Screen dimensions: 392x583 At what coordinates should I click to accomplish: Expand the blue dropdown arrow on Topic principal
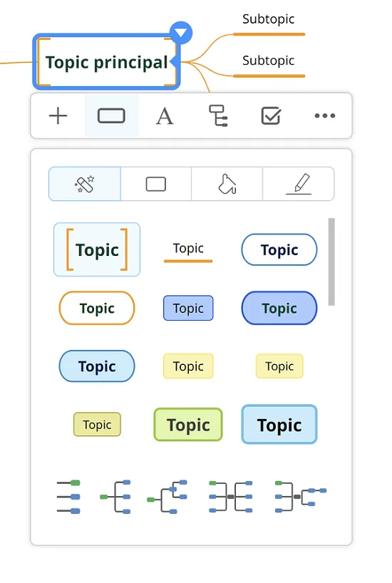coord(181,33)
